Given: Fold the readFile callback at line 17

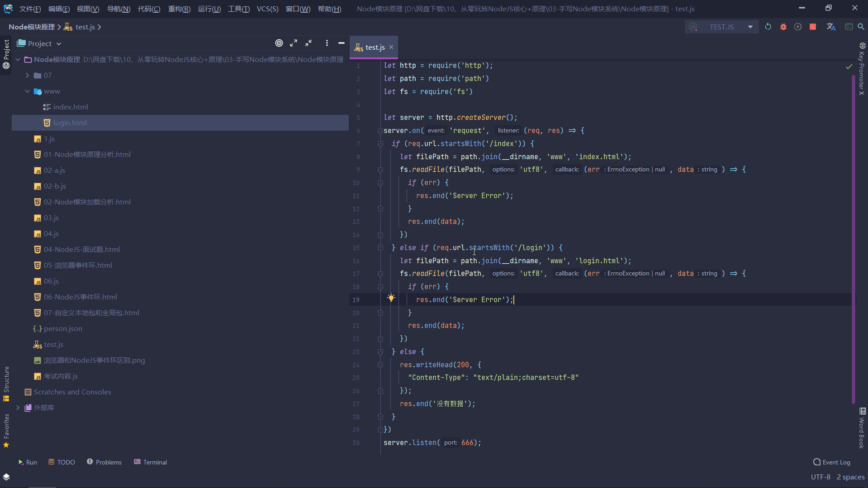Looking at the screenshot, I should (380, 274).
